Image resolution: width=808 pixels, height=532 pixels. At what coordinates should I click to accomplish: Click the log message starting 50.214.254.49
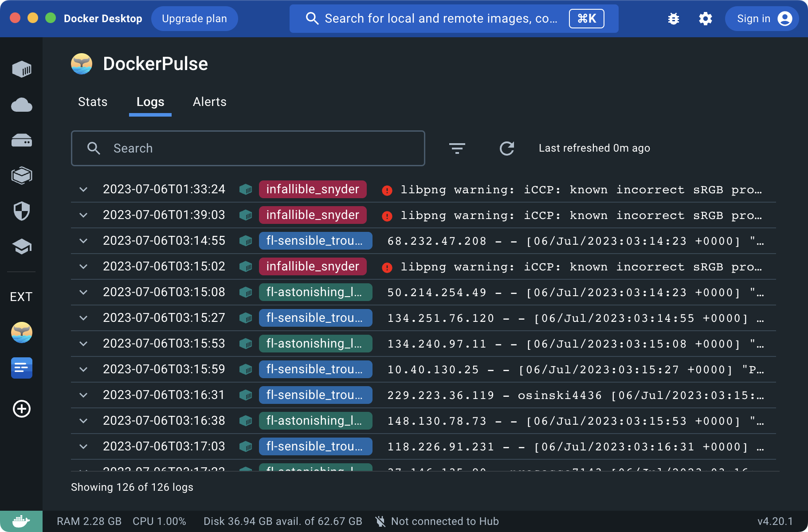tap(575, 293)
